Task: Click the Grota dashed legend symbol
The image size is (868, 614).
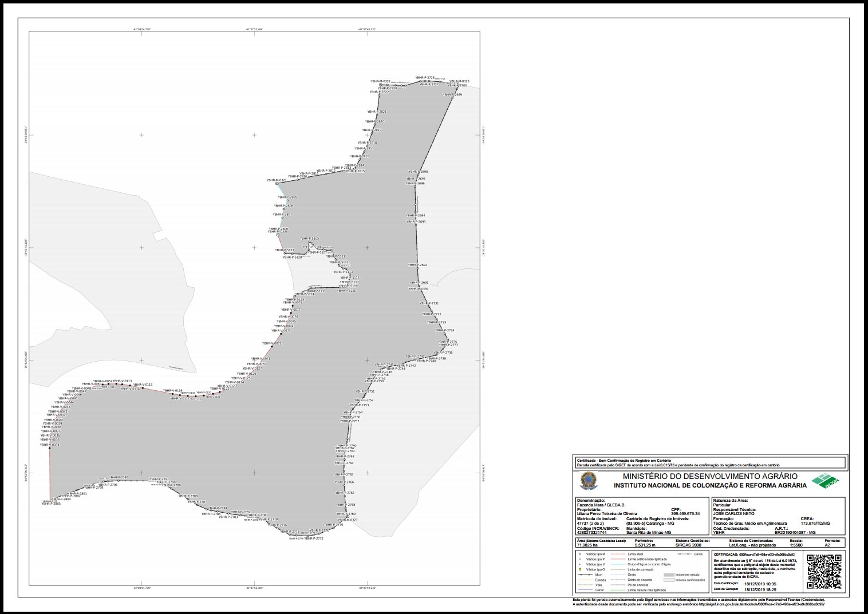Action: coord(618,574)
